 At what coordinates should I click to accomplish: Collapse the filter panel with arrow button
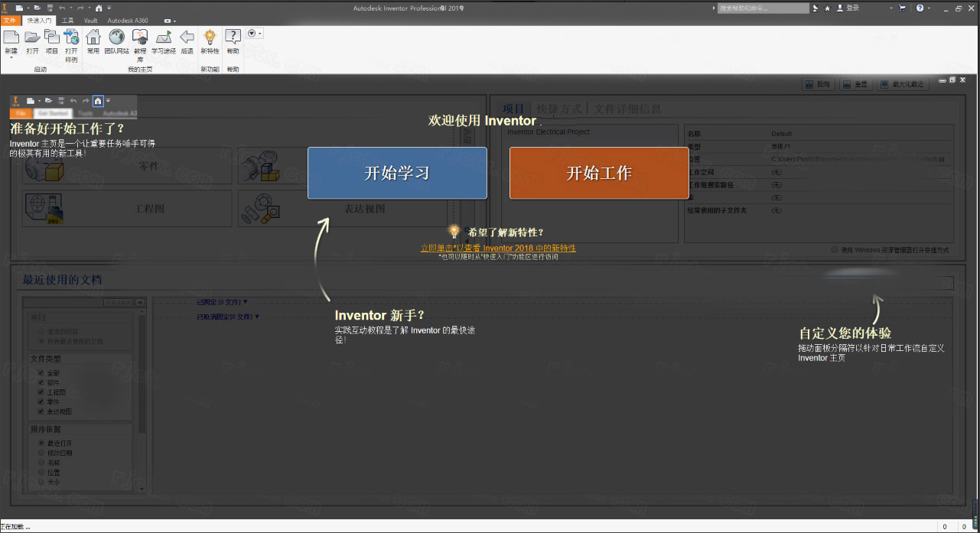[x=139, y=302]
